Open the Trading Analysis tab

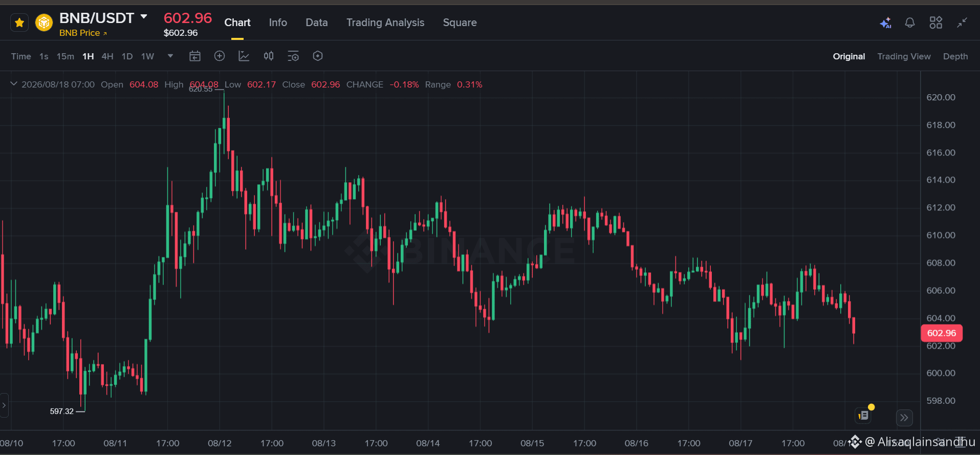pyautogui.click(x=385, y=23)
